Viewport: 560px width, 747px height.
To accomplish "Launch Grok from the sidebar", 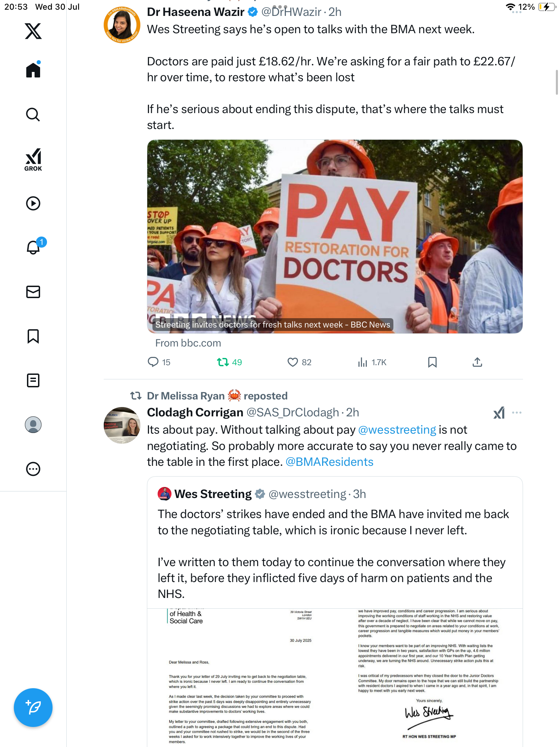I will pyautogui.click(x=33, y=160).
